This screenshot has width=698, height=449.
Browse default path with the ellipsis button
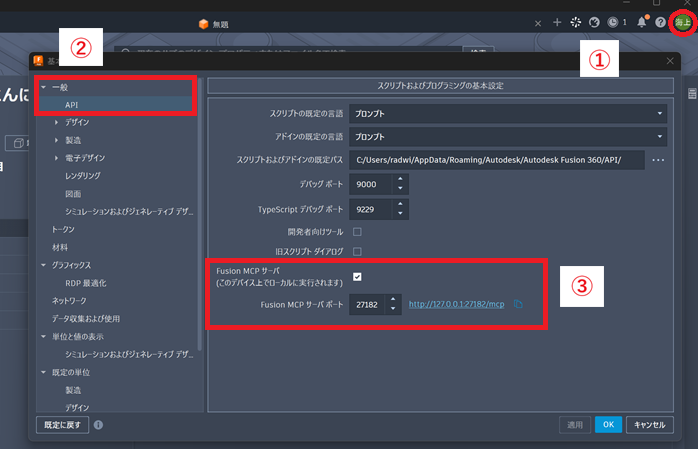coord(658,160)
